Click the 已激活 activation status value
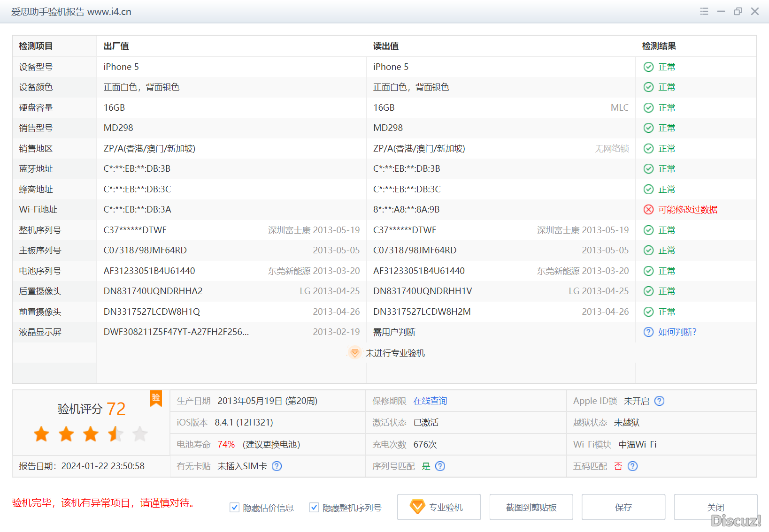 tap(426, 423)
